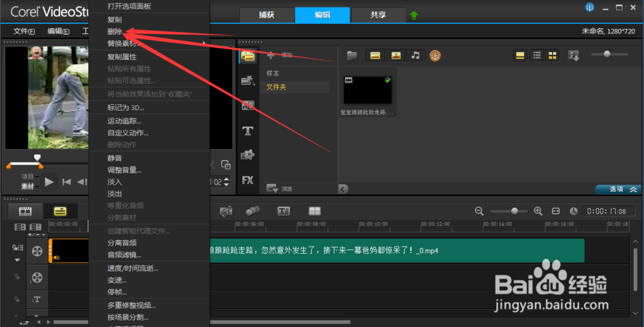Toggle the lock on the overlay track
The height and width of the screenshot is (327, 644).
coord(17,277)
